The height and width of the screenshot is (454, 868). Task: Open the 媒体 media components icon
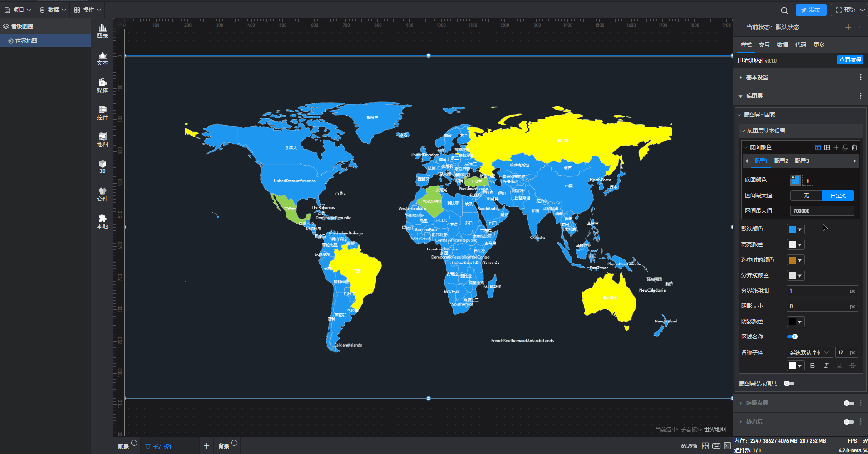click(102, 85)
